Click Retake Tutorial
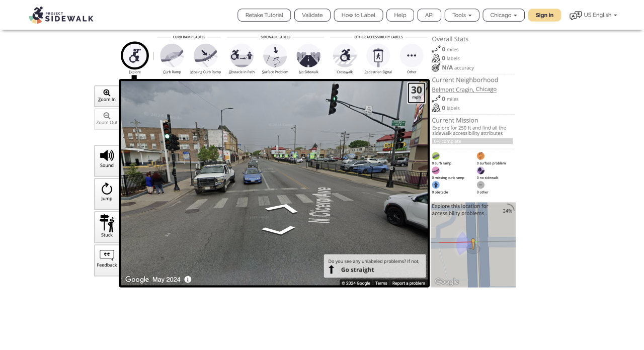The image size is (644, 350). [264, 15]
